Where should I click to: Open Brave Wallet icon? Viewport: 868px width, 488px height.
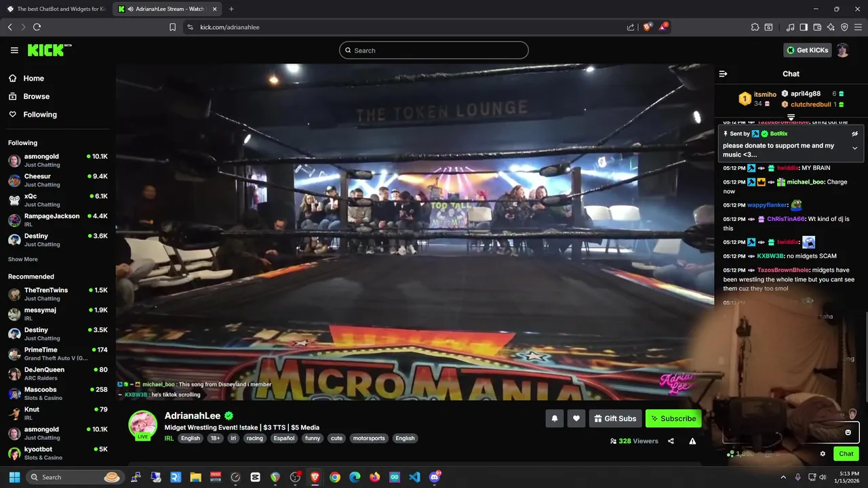click(817, 27)
